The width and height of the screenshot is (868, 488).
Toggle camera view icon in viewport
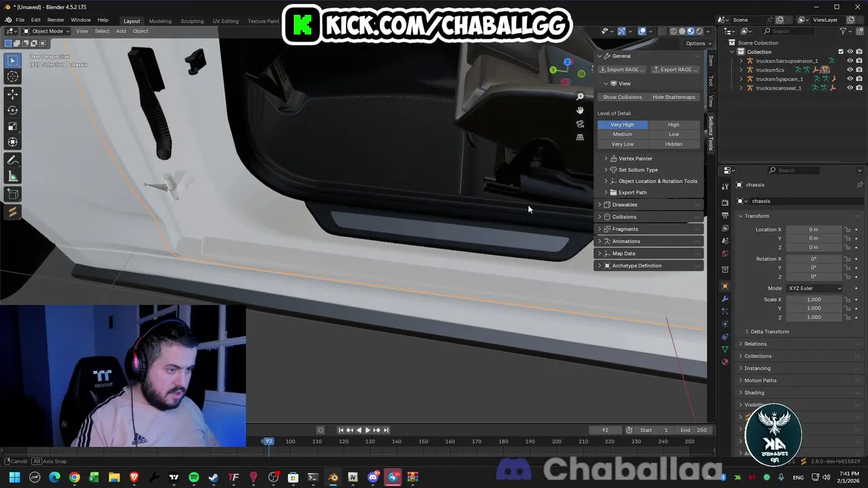pyautogui.click(x=580, y=124)
